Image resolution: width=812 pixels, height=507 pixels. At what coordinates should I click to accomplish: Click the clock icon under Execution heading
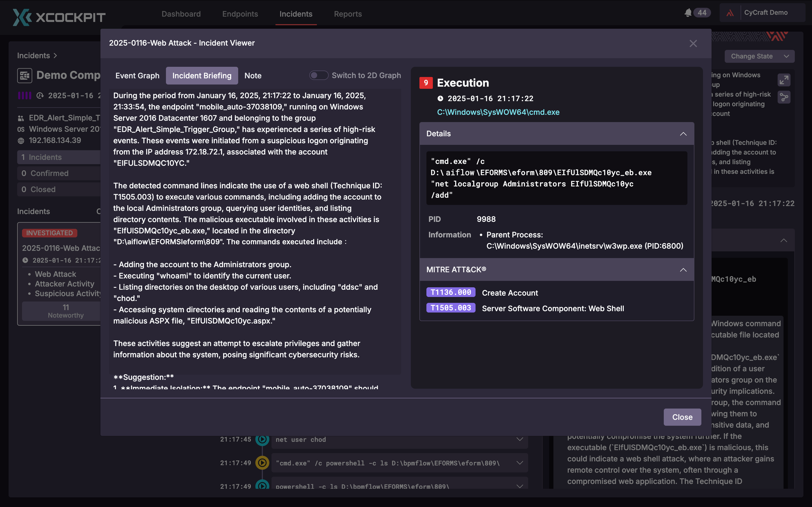click(x=441, y=98)
